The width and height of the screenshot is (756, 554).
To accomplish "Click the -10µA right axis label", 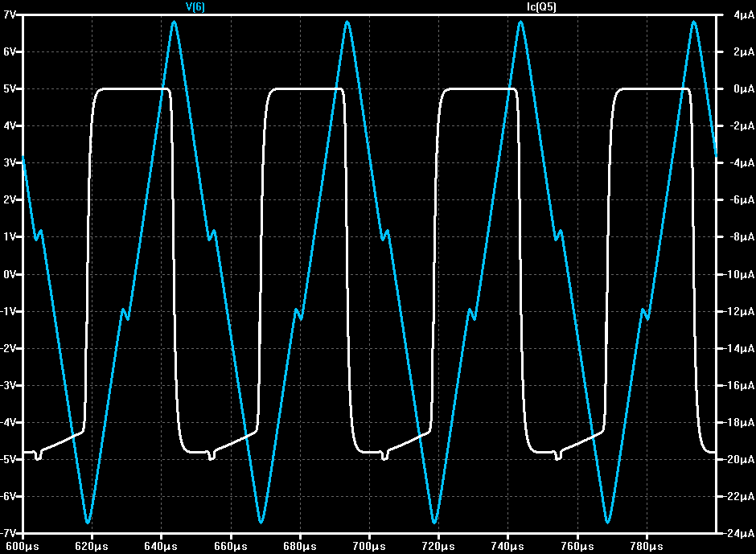I will point(740,274).
